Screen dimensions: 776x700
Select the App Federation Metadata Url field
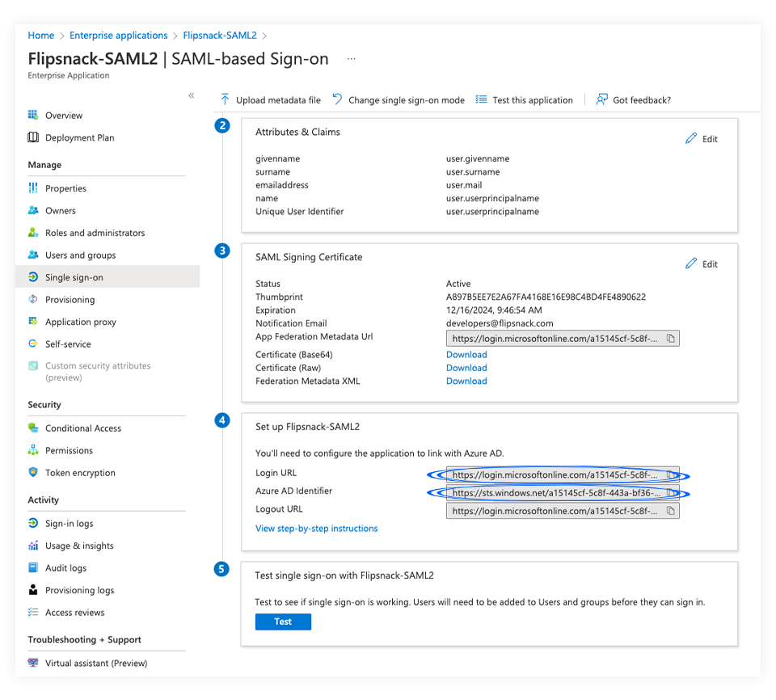tap(563, 339)
